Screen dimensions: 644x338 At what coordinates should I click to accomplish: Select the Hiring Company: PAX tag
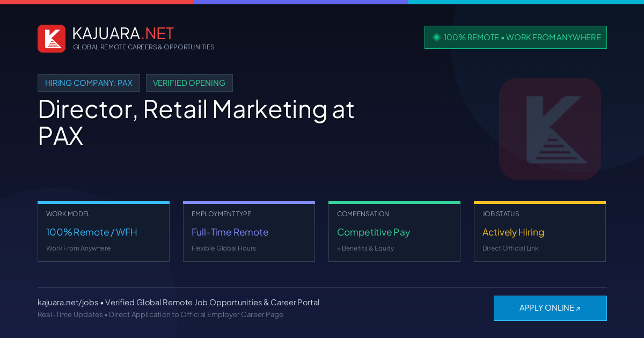(89, 83)
